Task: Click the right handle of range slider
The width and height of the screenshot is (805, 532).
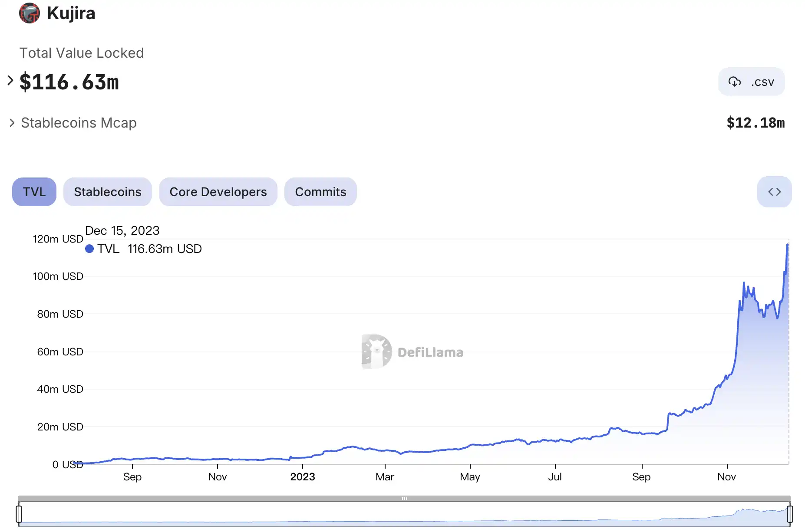Action: (790, 514)
